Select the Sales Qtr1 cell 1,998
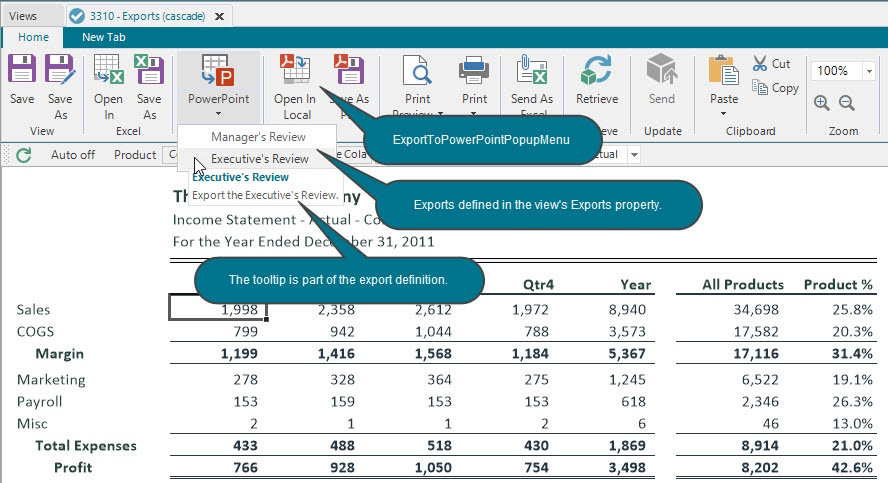Viewport: 888px width, 483px height. [218, 309]
